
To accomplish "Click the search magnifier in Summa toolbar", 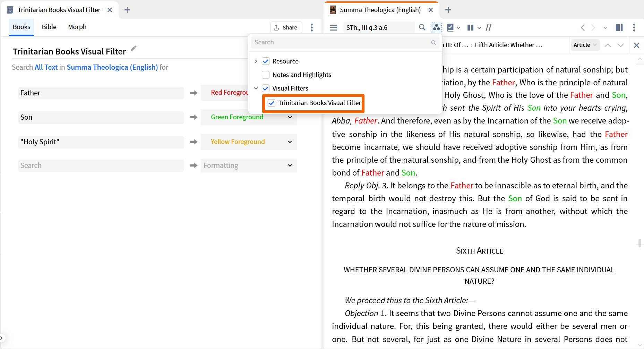I will pyautogui.click(x=422, y=27).
